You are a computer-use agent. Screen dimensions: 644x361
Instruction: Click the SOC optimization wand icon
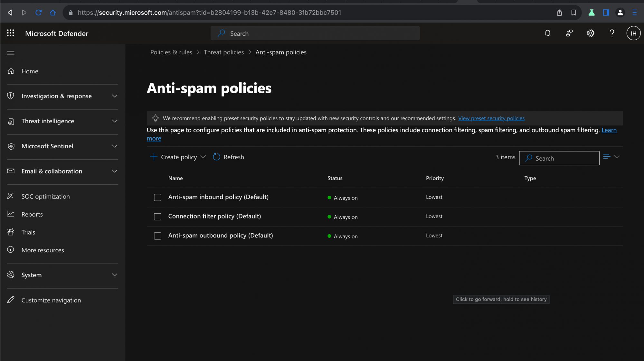tap(11, 196)
